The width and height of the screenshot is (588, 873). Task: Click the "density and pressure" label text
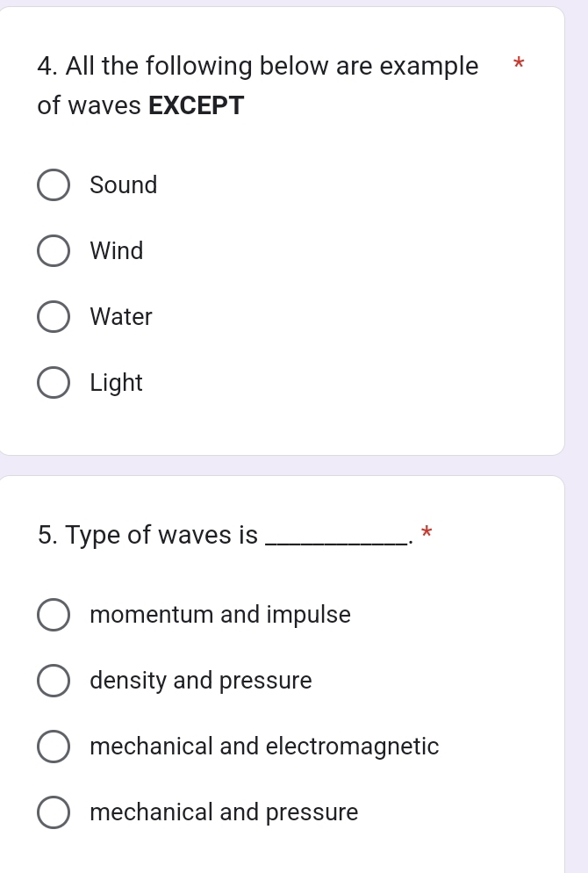pos(201,681)
